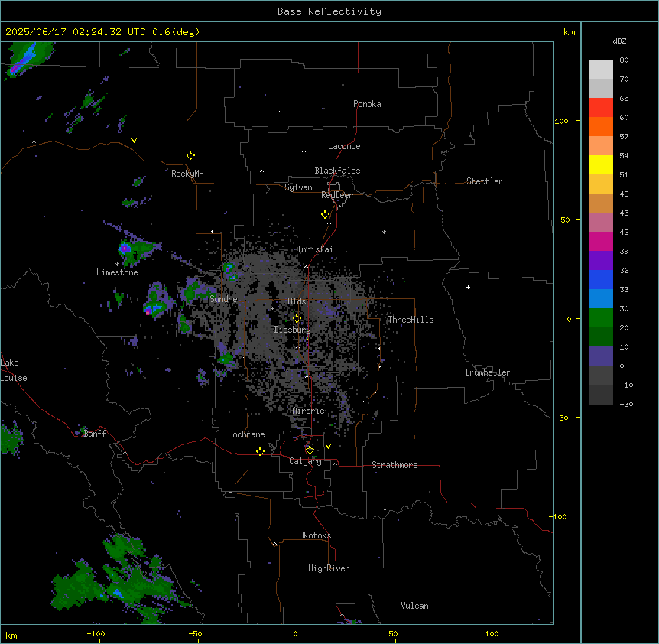Viewport: 659px width, 644px height.
Task: Select the HighRiver label
Action: coord(329,568)
